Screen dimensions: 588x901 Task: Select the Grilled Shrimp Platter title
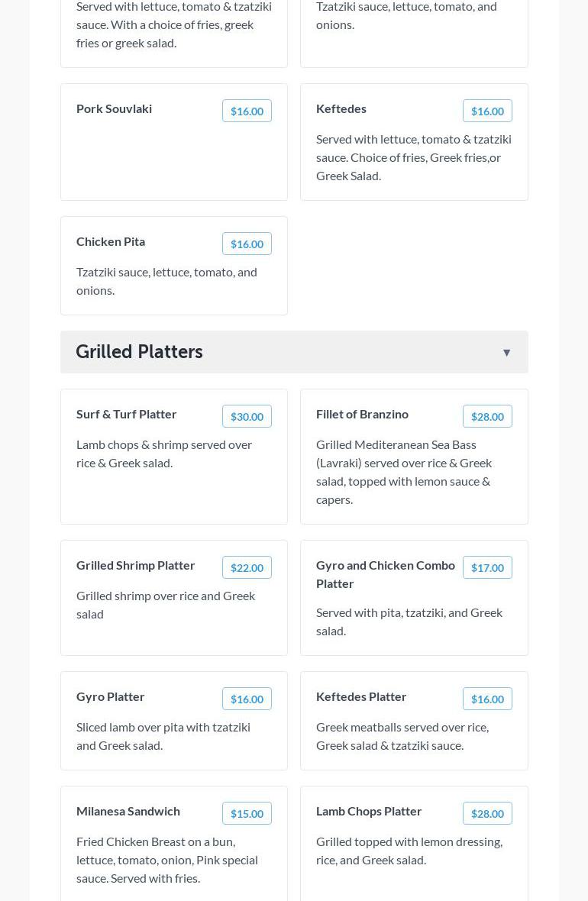click(136, 565)
